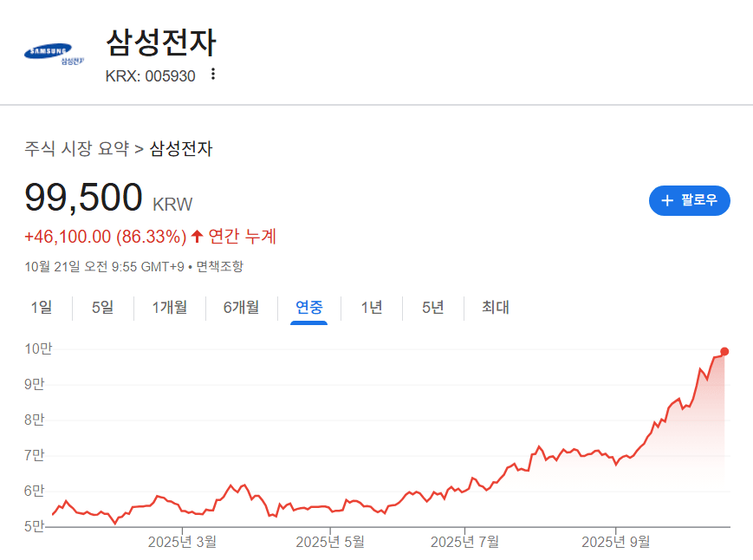
Task: Show the 5년 chart range
Action: pyautogui.click(x=433, y=307)
